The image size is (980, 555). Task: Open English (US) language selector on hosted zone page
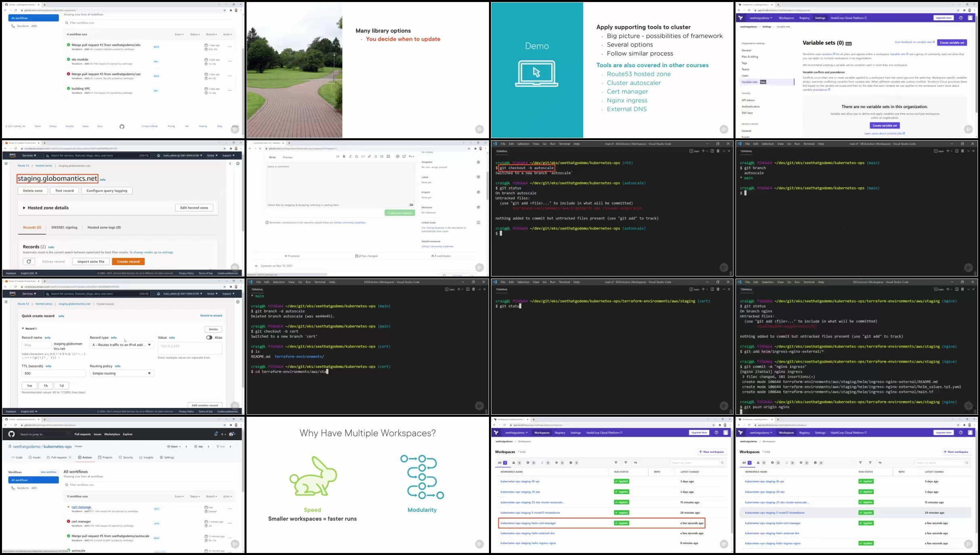[29, 273]
